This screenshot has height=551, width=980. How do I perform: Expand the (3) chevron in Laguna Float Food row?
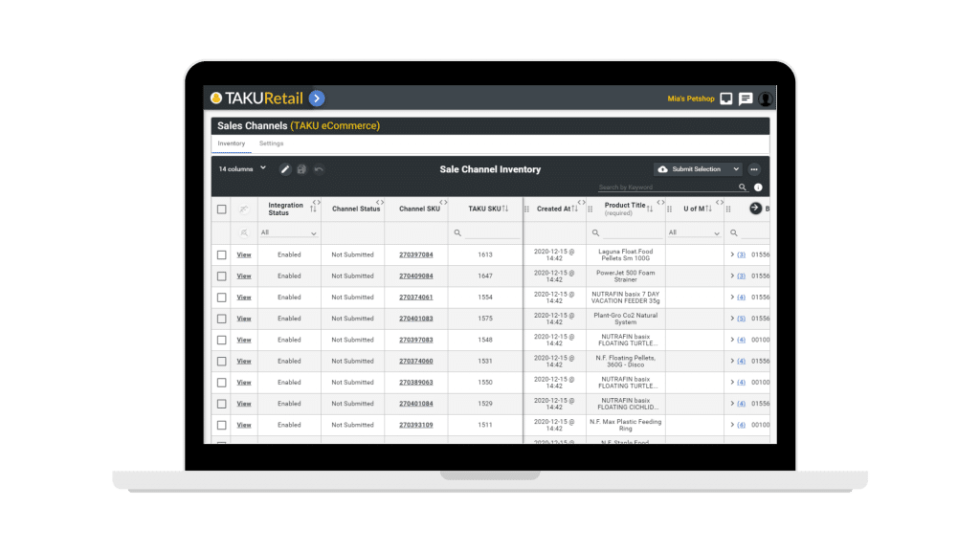pos(732,254)
